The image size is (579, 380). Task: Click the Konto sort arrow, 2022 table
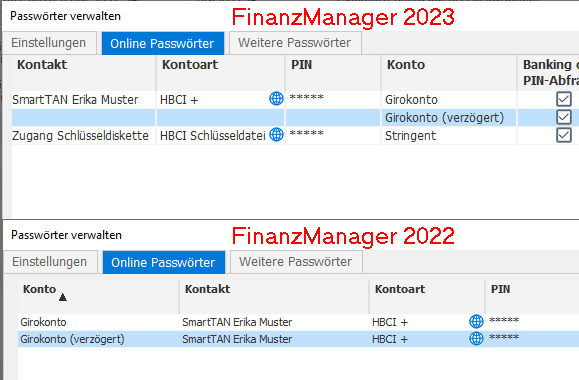[63, 297]
